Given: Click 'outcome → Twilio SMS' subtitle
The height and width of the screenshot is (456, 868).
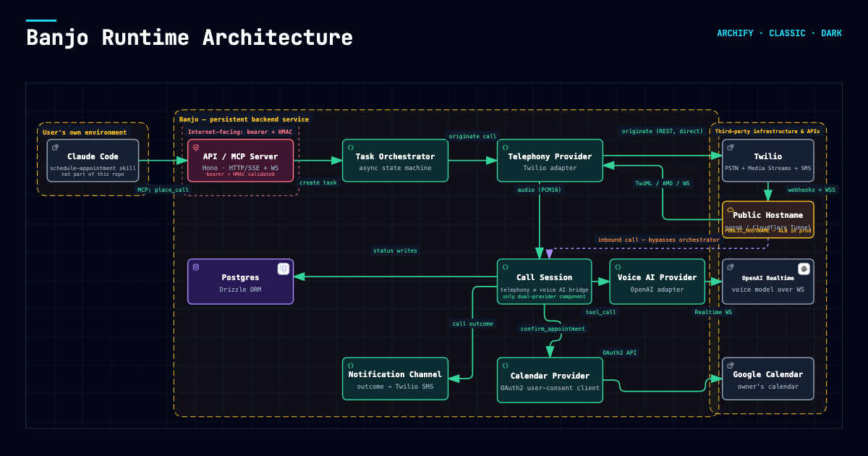Looking at the screenshot, I should (x=395, y=387).
